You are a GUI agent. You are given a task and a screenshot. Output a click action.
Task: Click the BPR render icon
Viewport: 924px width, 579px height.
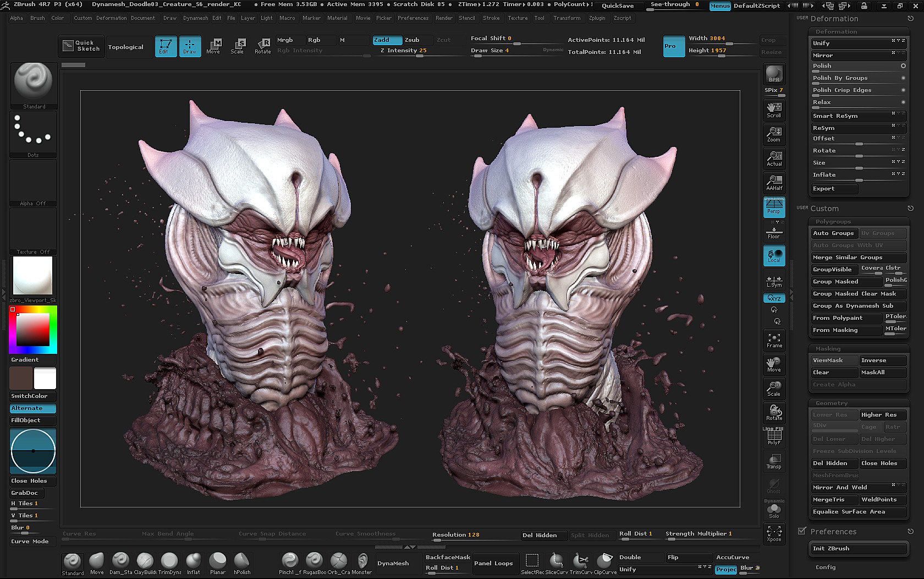[774, 74]
